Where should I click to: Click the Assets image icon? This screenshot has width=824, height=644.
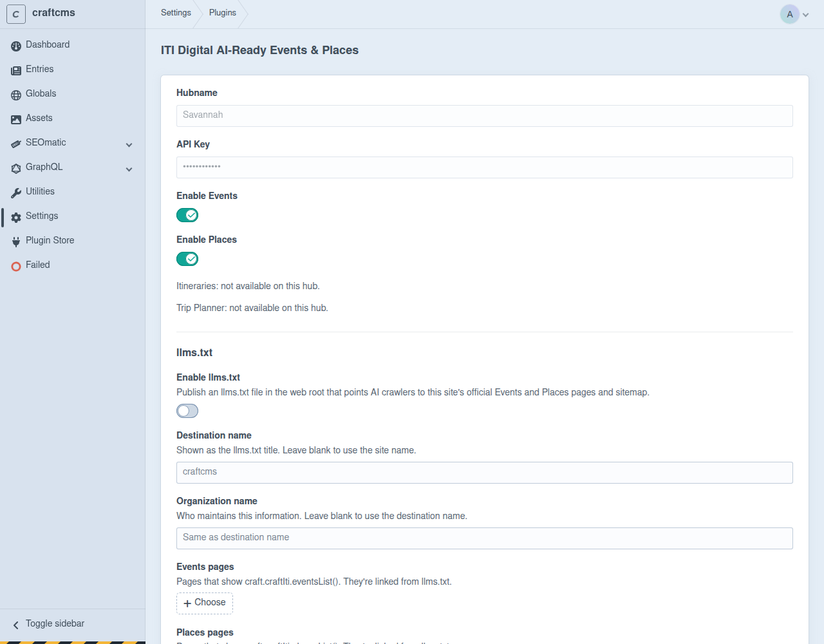tap(16, 119)
